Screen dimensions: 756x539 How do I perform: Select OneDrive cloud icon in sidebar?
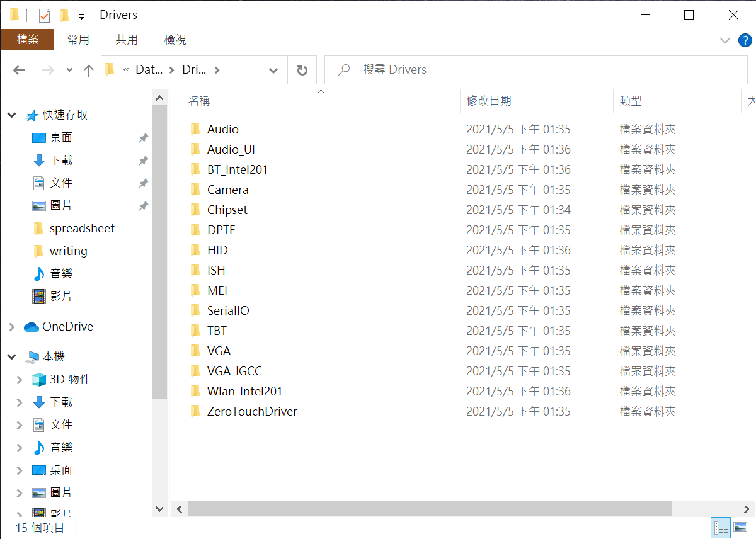31,327
